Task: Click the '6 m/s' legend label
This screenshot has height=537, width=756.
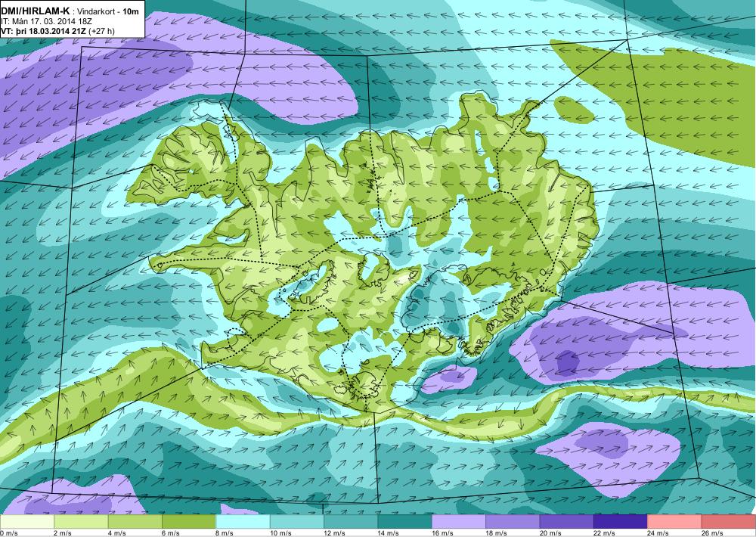Action: pyautogui.click(x=171, y=532)
